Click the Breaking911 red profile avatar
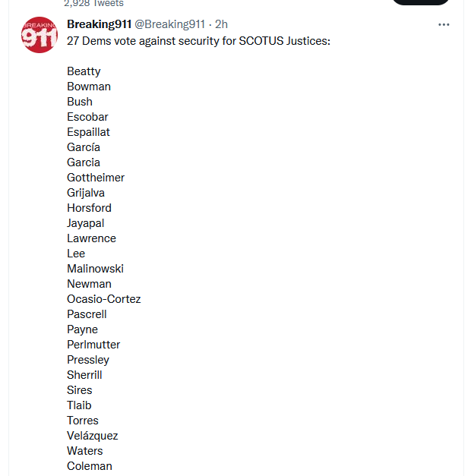 [x=40, y=35]
